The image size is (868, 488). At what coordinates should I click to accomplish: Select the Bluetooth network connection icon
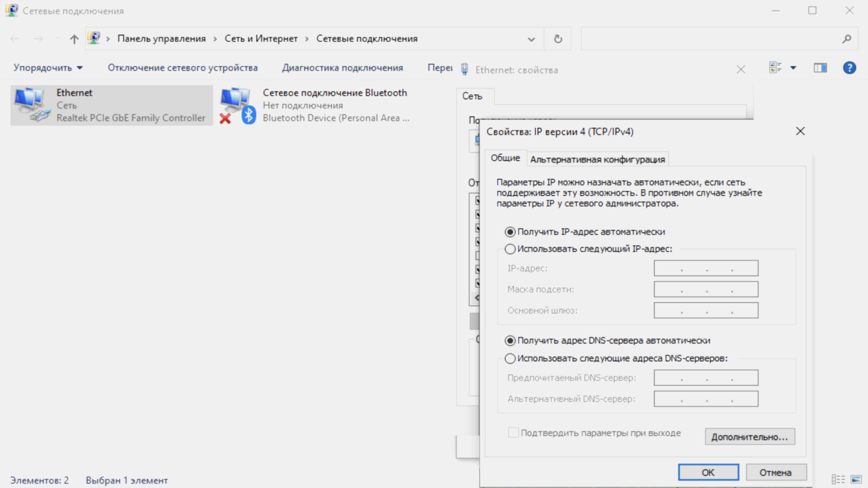[238, 105]
